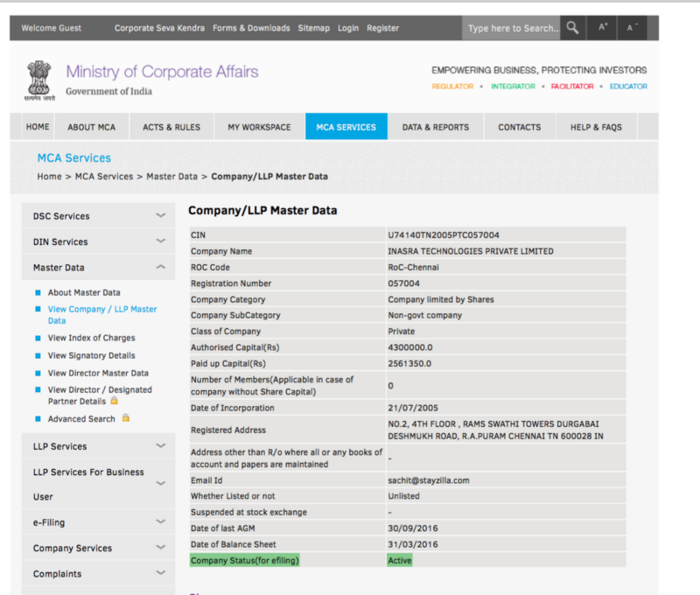Collapse the Master Data section
The width and height of the screenshot is (700, 595).
coord(160,268)
